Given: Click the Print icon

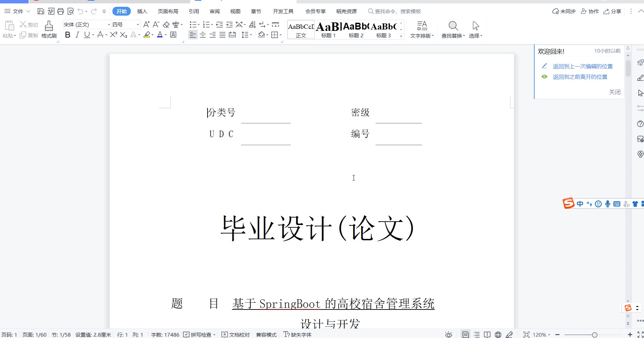Looking at the screenshot, I should pyautogui.click(x=60, y=12).
